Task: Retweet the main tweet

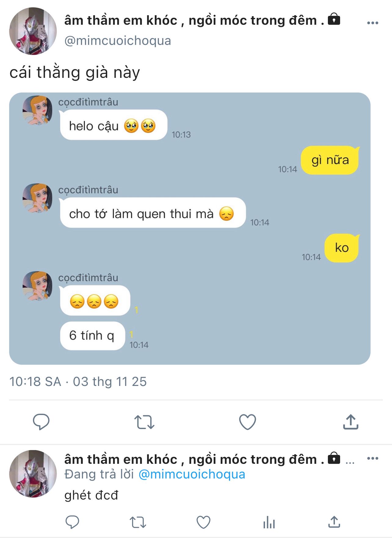Action: point(144,422)
